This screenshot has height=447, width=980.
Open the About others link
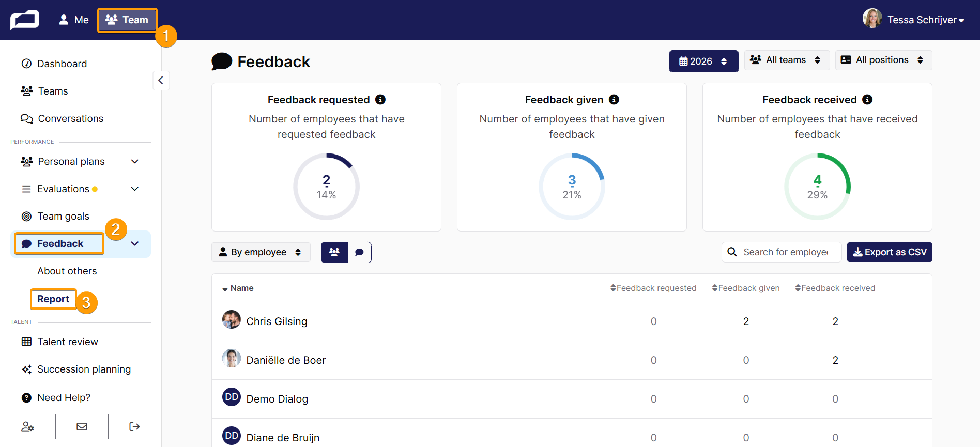point(67,271)
